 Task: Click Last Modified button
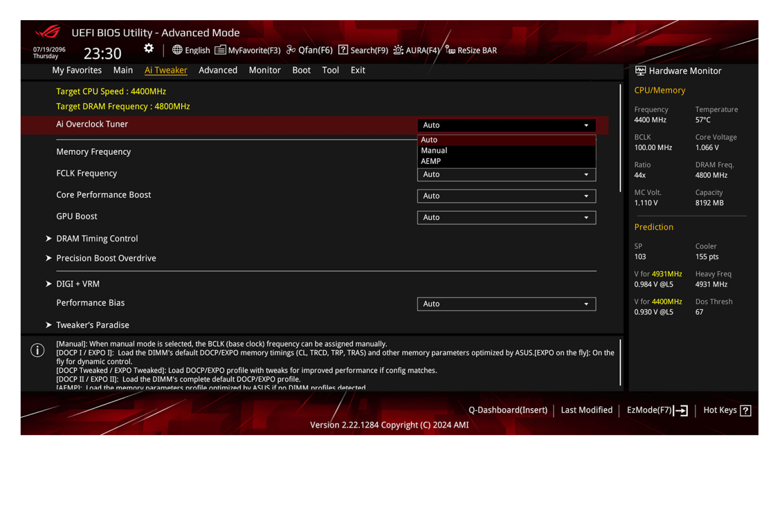coord(587,410)
